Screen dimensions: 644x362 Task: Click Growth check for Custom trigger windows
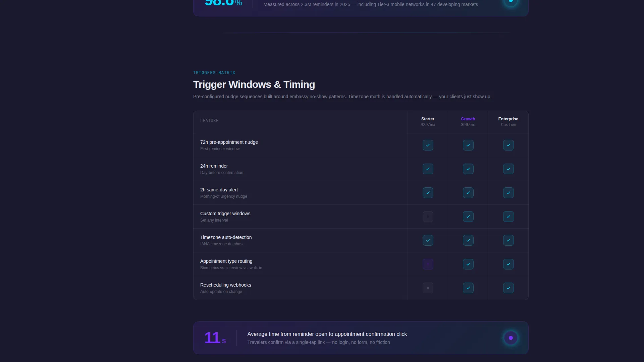point(468,217)
